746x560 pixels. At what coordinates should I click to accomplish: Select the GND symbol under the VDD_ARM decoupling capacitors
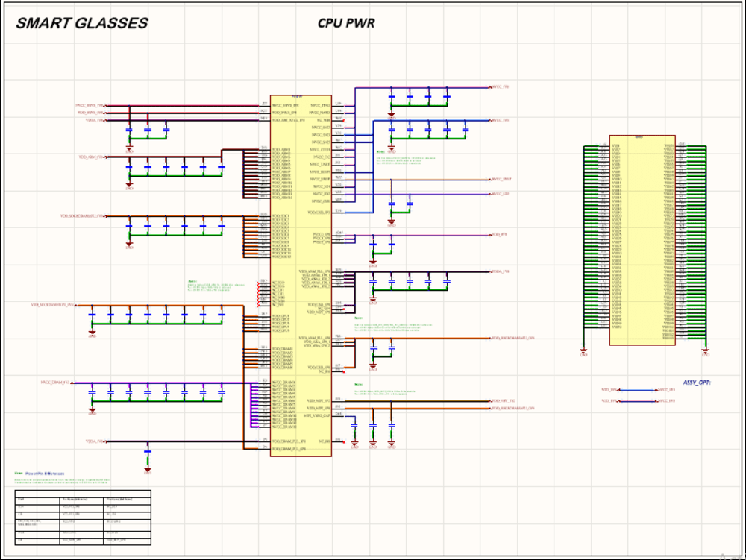[129, 188]
